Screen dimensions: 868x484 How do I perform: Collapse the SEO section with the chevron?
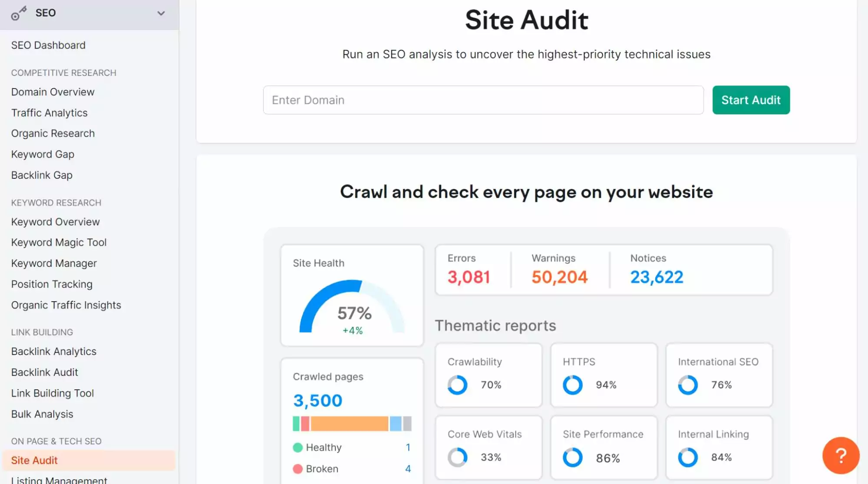pyautogui.click(x=161, y=13)
